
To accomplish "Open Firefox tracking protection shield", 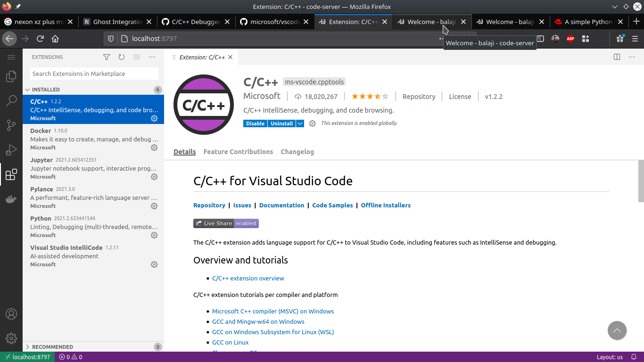I will pos(111,39).
